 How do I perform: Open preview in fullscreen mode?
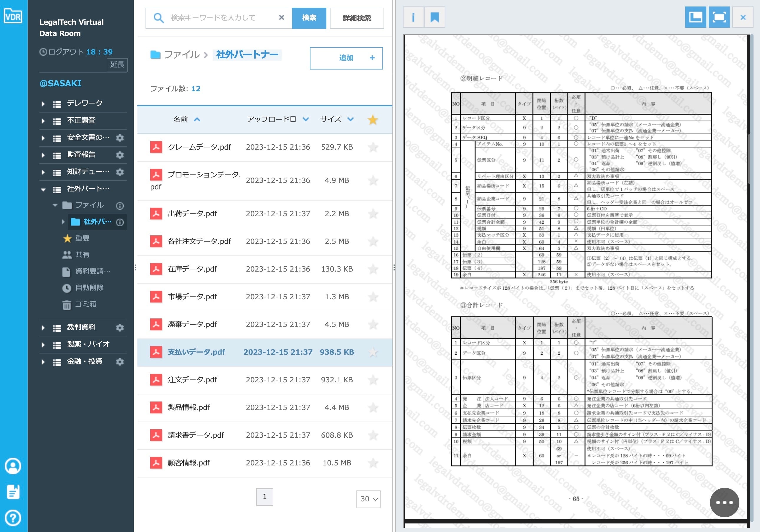(x=719, y=17)
